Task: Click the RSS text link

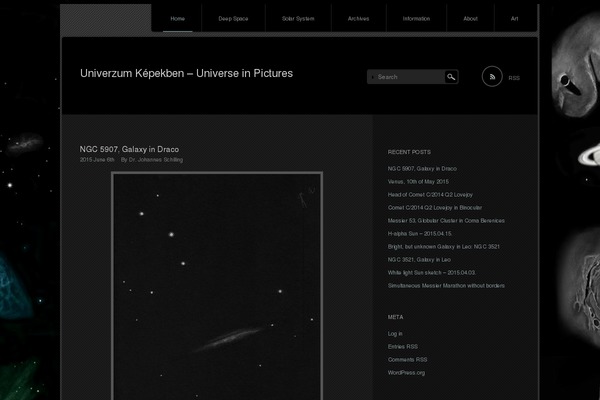Action: click(514, 78)
